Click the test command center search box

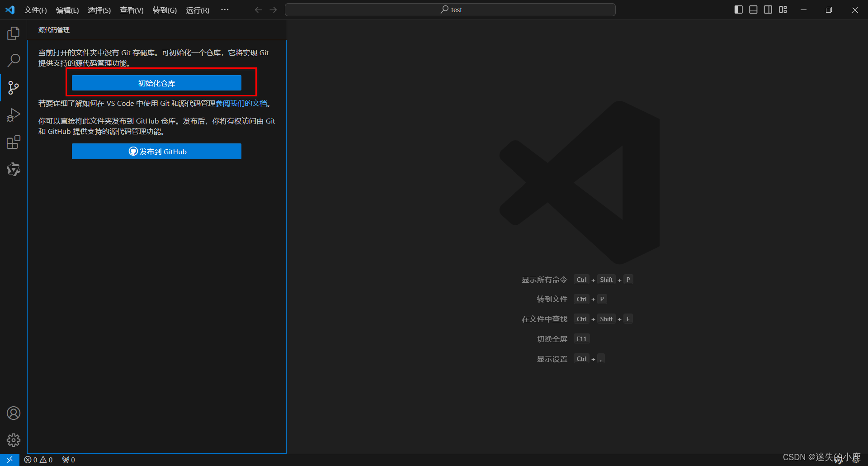pyautogui.click(x=450, y=10)
